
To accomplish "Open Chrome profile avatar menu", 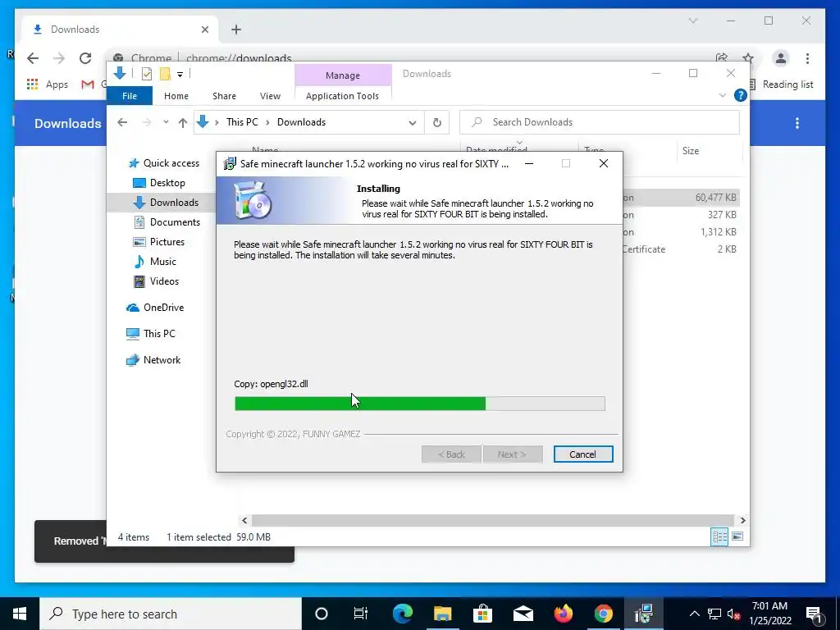I will coord(781,58).
